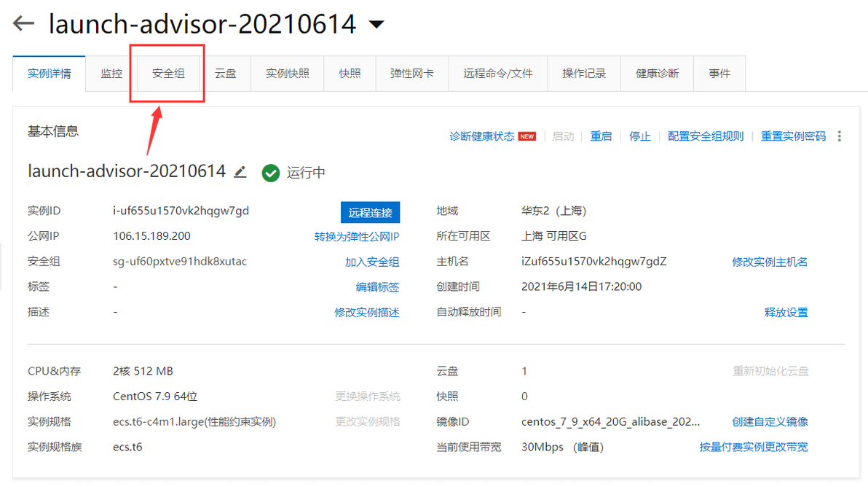Open the instance name dropdown caret
Image resolution: width=868 pixels, height=484 pixels.
(376, 24)
